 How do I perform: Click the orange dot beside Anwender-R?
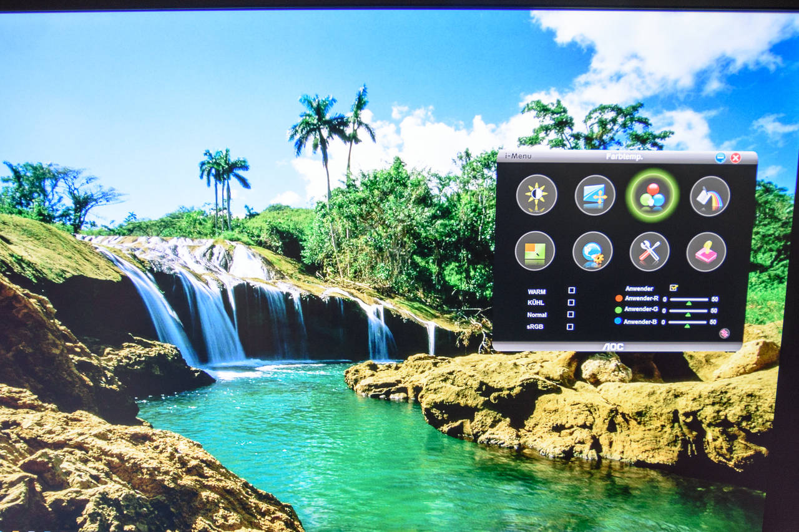pos(619,298)
